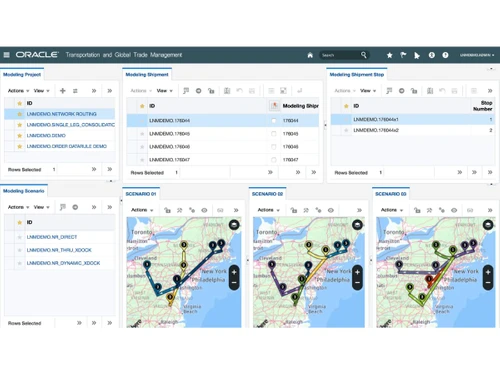Open Actions dropdown in Scenario 02 panel

[268, 210]
